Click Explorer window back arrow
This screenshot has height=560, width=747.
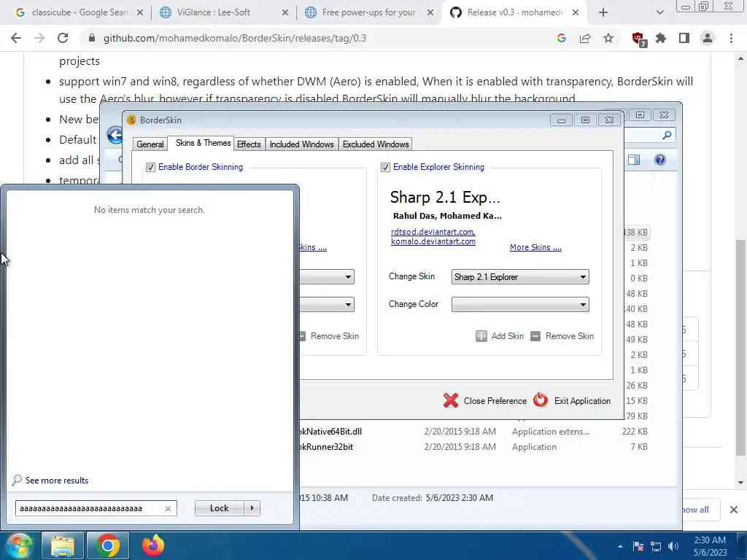click(x=115, y=135)
